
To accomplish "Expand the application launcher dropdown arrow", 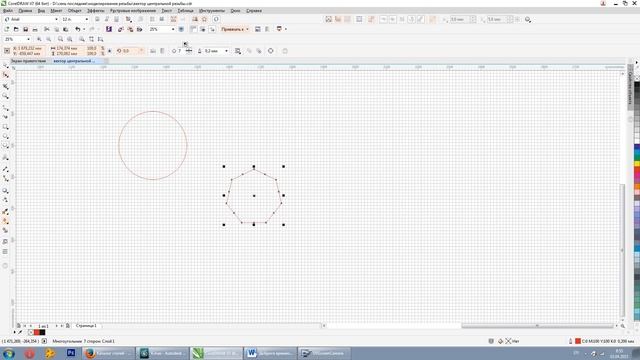I will pos(285,29).
